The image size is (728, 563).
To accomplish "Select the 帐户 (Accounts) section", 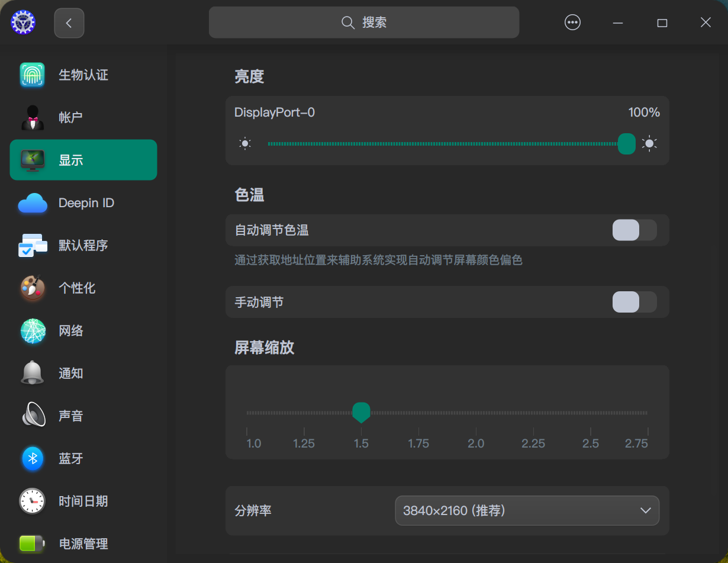I will 83,117.
